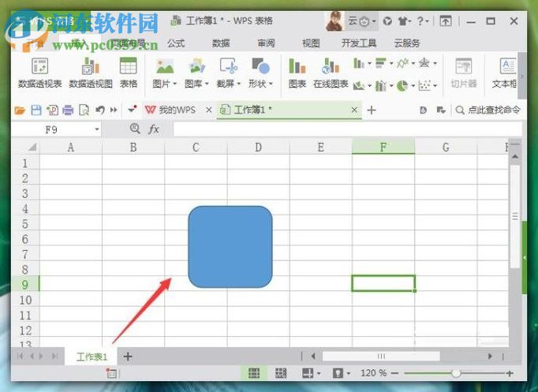Image resolution: width=538 pixels, height=392 pixels.
Task: Open the 开发工具 ribbon tab
Action: pos(359,43)
